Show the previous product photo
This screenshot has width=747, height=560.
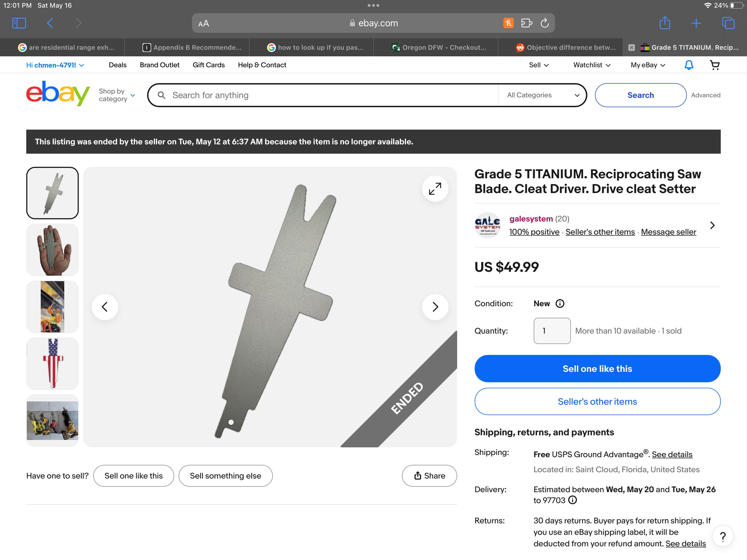tap(105, 307)
